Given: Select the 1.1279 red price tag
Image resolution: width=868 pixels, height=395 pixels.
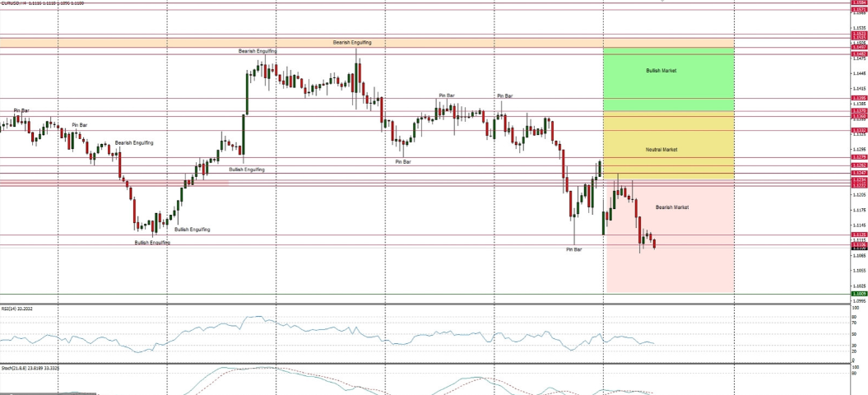Looking at the screenshot, I should (858, 157).
